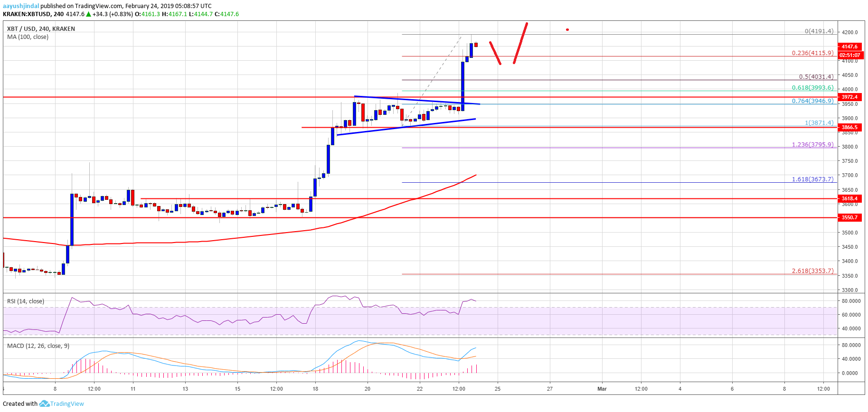Click the RSI 80.0000 scale label
The height and width of the screenshot is (412, 868).
pyautogui.click(x=851, y=301)
